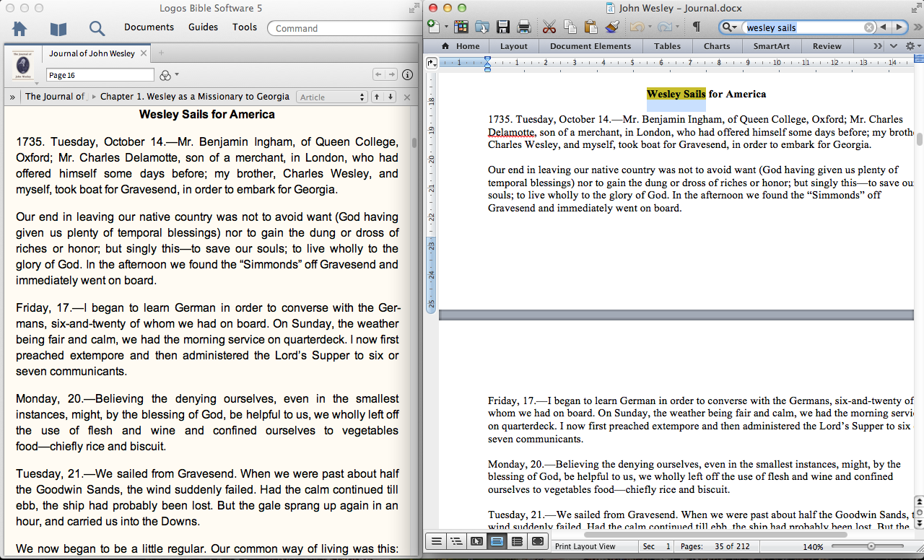The width and height of the screenshot is (924, 560).
Task: Select the Format Painter brush
Action: click(x=612, y=27)
